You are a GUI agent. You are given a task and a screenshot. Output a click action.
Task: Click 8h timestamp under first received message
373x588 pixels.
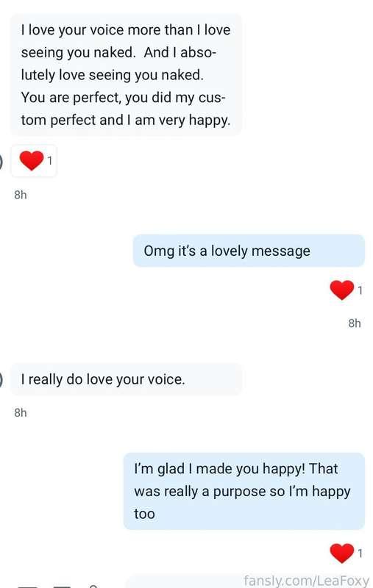pos(21,195)
